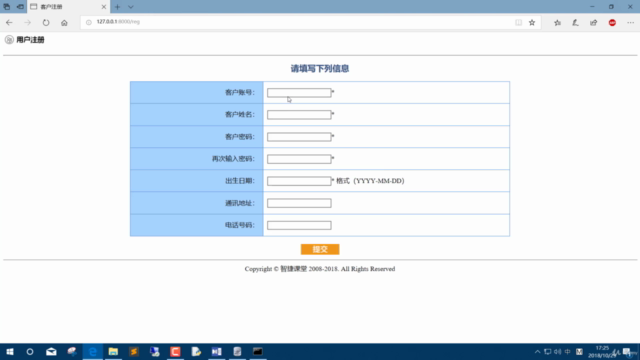Focus the 客户密码 input field

tap(299, 137)
